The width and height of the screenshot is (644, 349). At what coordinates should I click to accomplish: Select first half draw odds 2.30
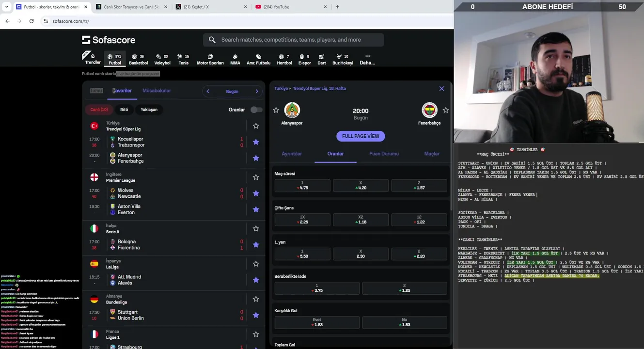coord(361,254)
